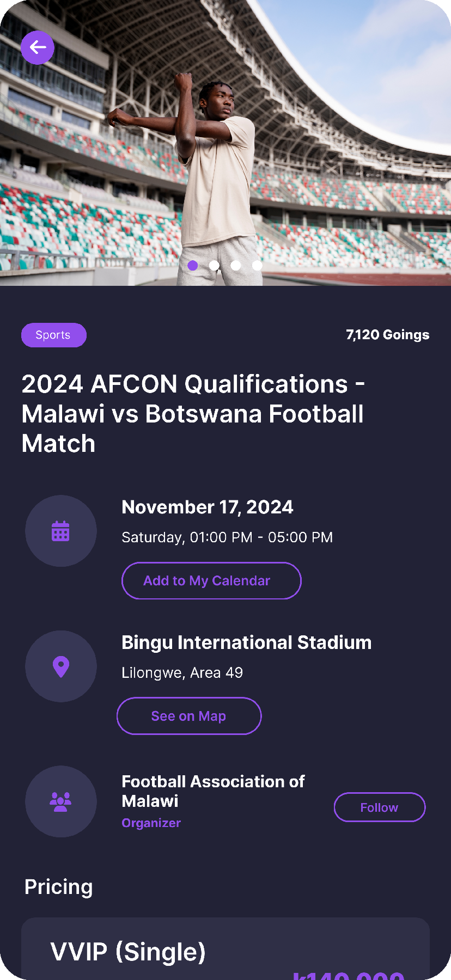Image resolution: width=451 pixels, height=980 pixels.
Task: Click the calendar icon beside the date
Action: click(x=61, y=531)
